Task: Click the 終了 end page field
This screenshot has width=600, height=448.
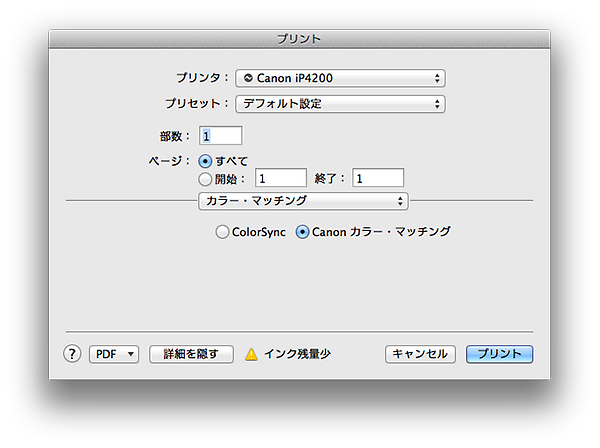Action: point(378,178)
